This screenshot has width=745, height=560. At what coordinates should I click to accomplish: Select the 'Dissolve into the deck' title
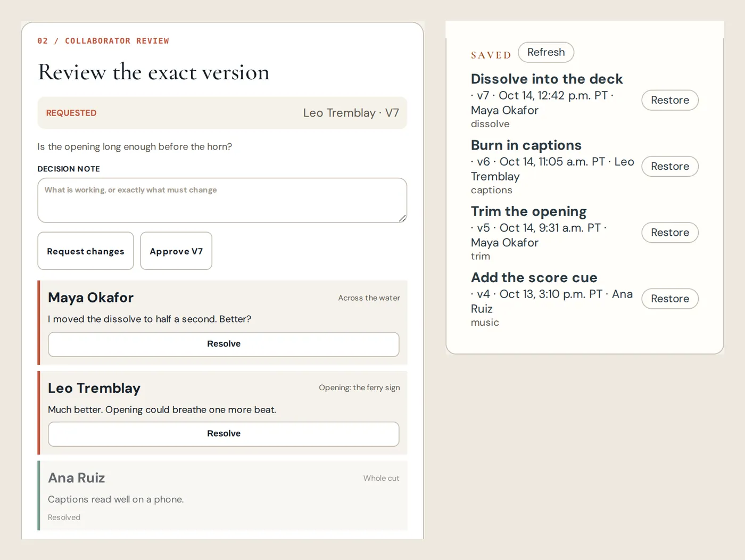pyautogui.click(x=547, y=79)
